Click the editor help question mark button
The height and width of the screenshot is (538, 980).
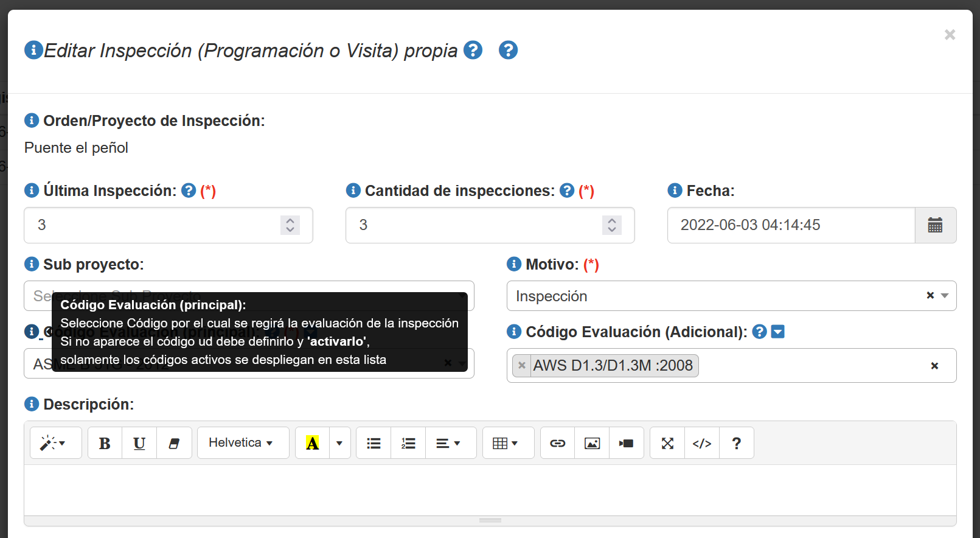(737, 443)
